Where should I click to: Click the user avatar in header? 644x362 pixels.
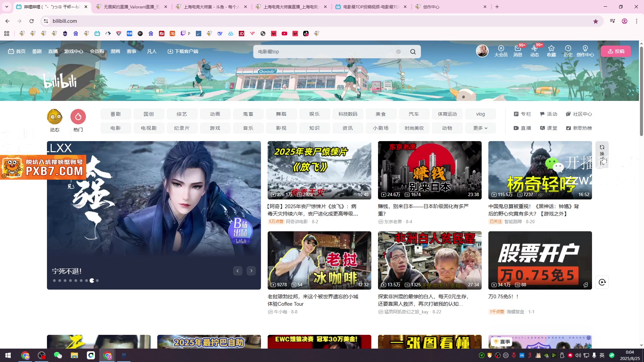[482, 51]
